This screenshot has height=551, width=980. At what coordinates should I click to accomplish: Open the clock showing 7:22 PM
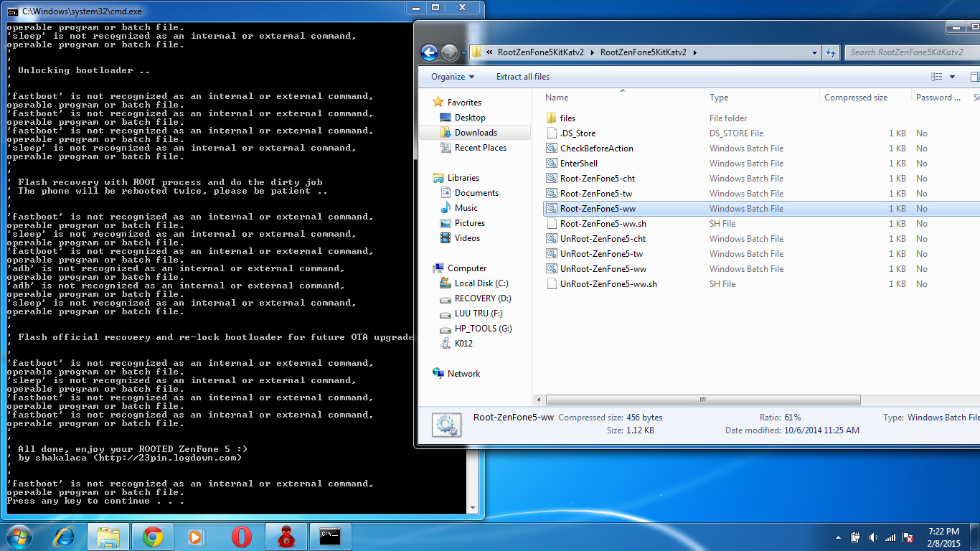(943, 537)
